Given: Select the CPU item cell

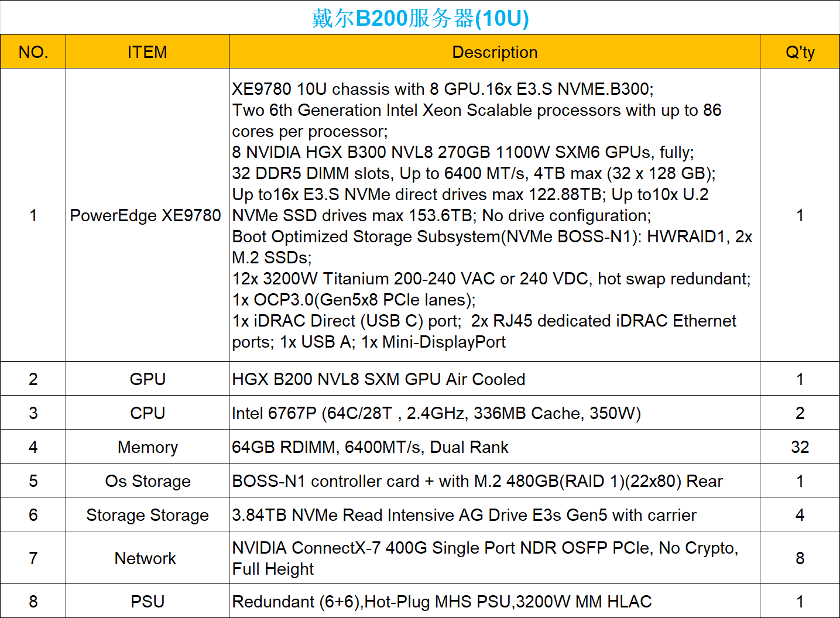Looking at the screenshot, I should [x=148, y=413].
